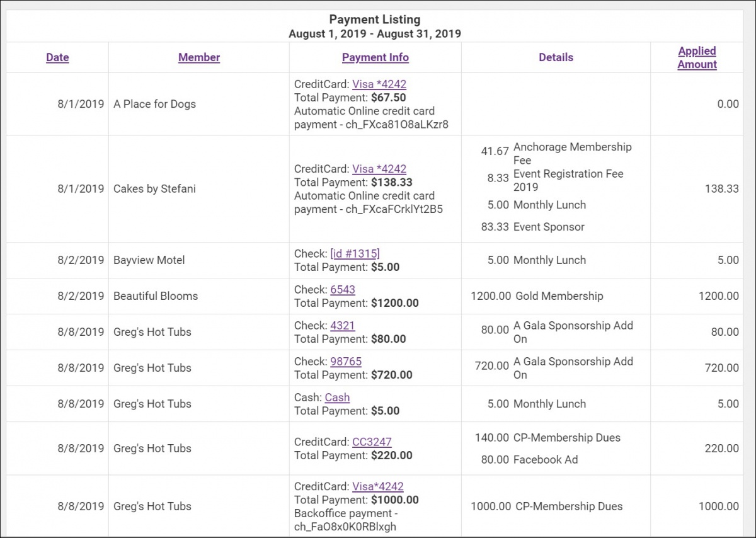
Task: Select the Gold Membership detail line
Action: 559,296
